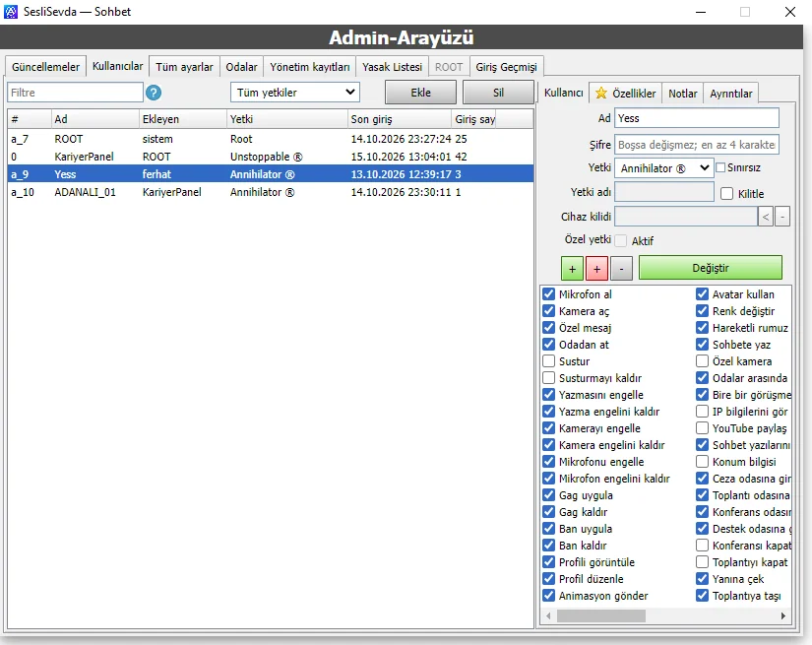The image size is (812, 645).
Task: Click the '<' button next to Cihaz kilidi
Action: click(766, 217)
